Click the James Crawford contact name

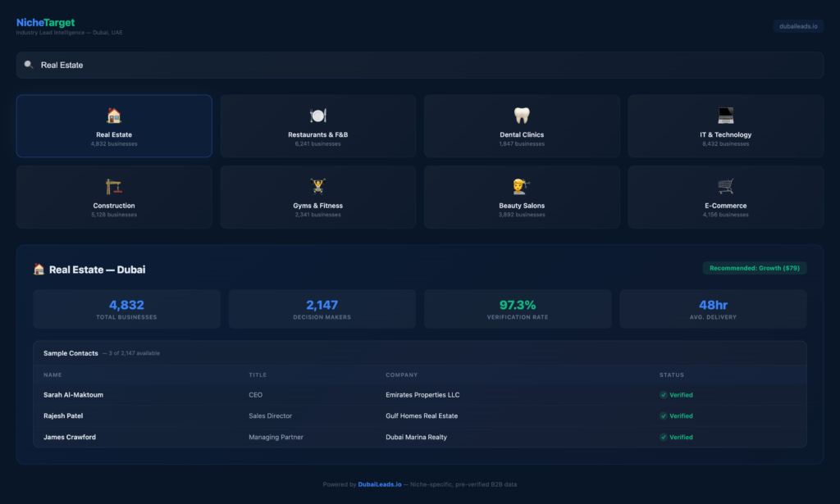click(x=70, y=438)
